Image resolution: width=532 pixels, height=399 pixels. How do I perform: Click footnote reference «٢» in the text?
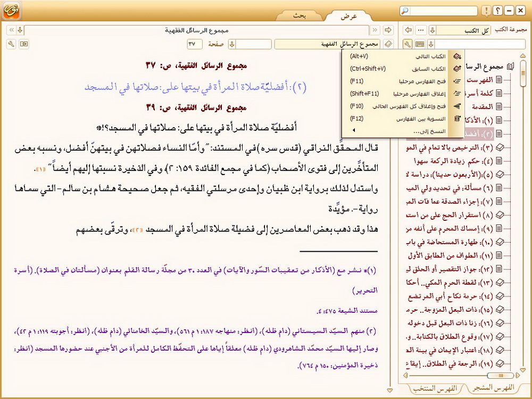coord(138,230)
